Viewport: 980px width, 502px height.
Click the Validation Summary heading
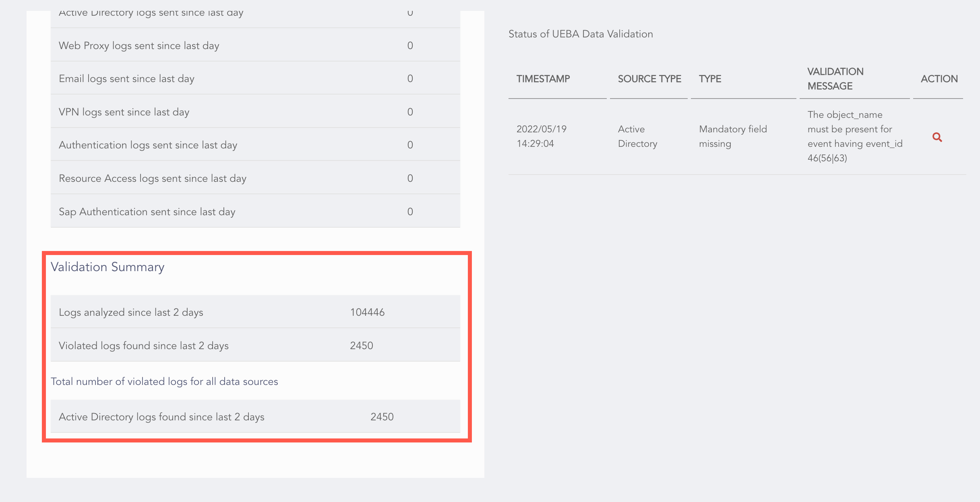(108, 267)
